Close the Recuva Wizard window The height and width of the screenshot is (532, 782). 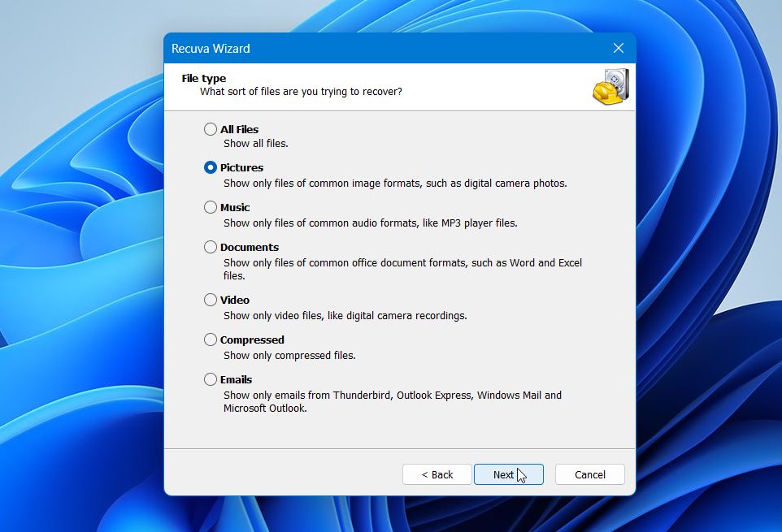(618, 48)
